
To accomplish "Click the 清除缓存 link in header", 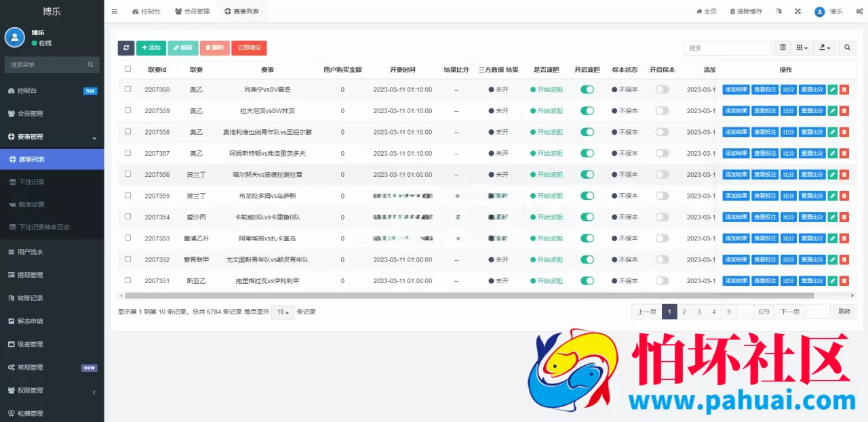I will click(746, 12).
